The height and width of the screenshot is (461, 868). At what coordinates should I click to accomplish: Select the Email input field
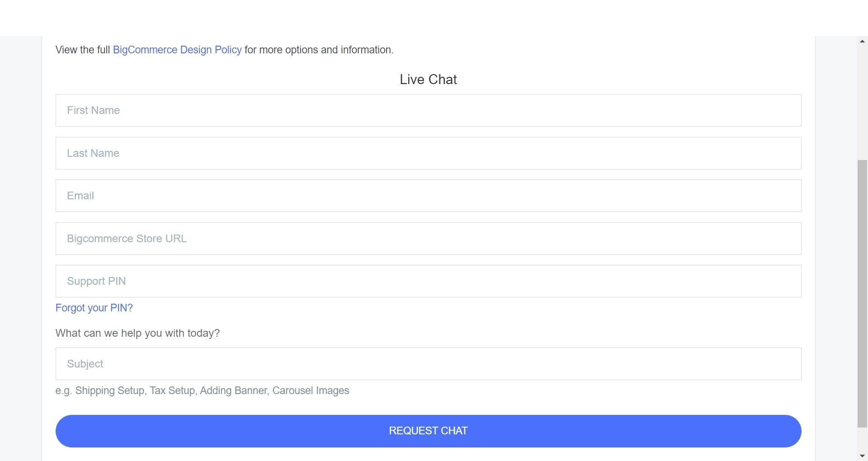tap(428, 196)
